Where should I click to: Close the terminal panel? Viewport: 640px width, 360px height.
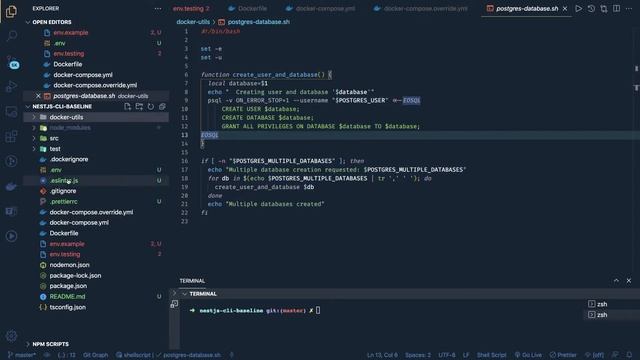[629, 280]
